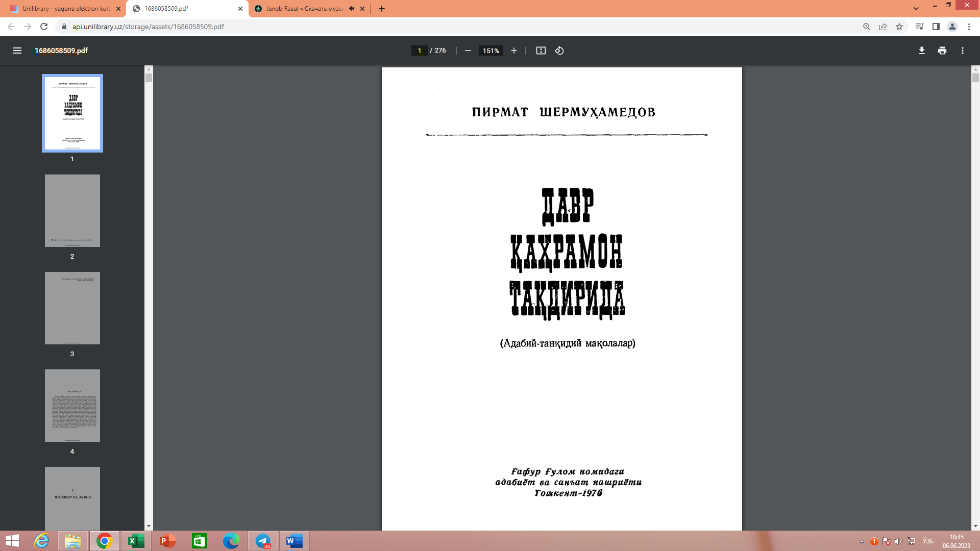The height and width of the screenshot is (551, 980).
Task: Click the document scrollbar up arrow
Action: click(x=975, y=69)
